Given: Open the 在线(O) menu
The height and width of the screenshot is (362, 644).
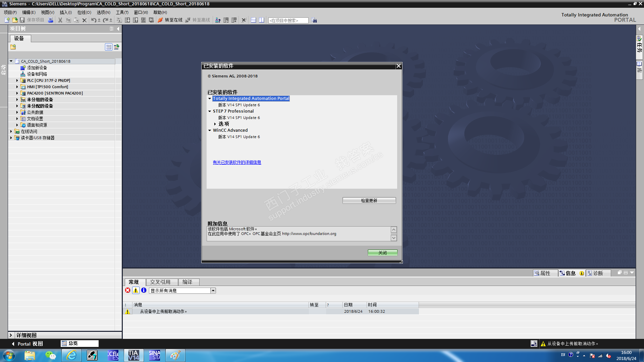Looking at the screenshot, I should 84,12.
